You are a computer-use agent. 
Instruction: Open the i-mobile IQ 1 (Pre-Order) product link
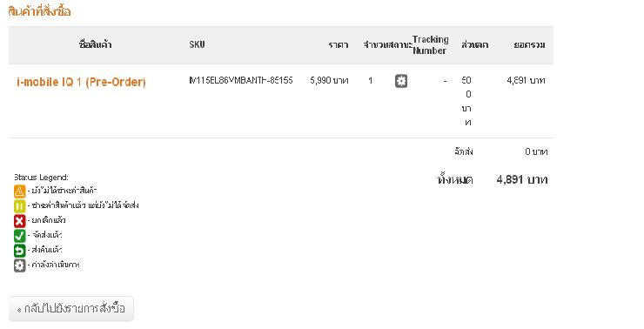[x=81, y=82]
